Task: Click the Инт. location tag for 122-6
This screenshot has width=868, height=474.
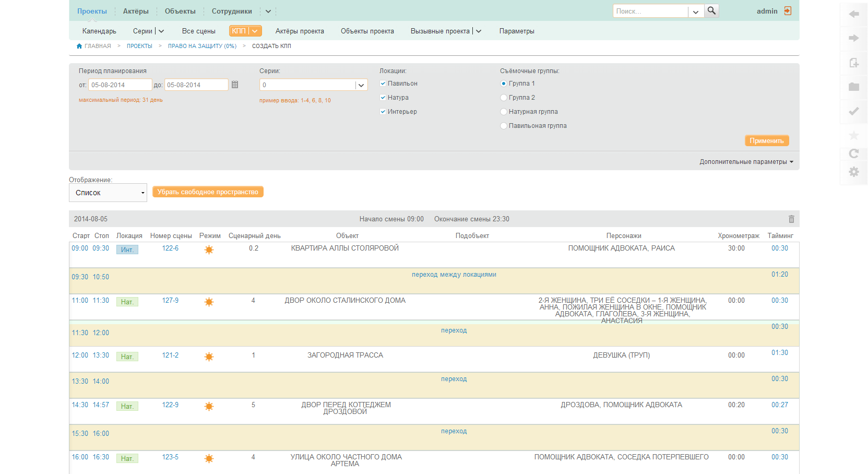Action: [x=127, y=250]
